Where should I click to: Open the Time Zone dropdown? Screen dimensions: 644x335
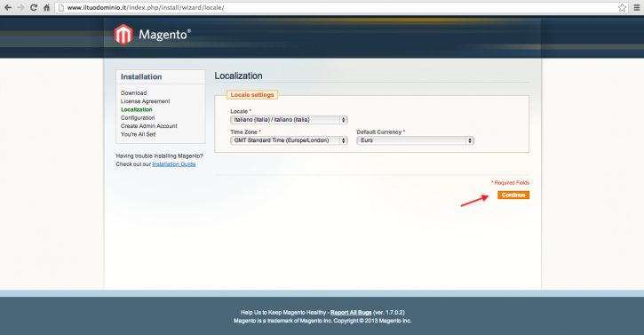pyautogui.click(x=290, y=140)
